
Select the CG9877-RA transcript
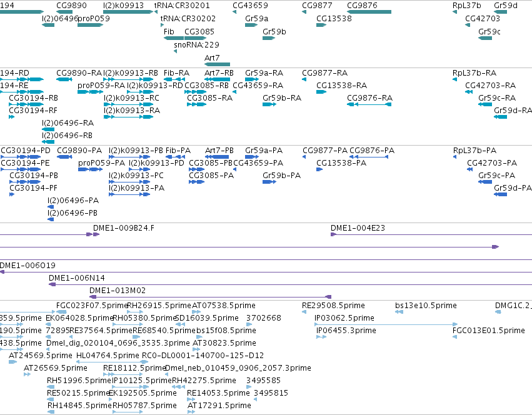pos(304,79)
